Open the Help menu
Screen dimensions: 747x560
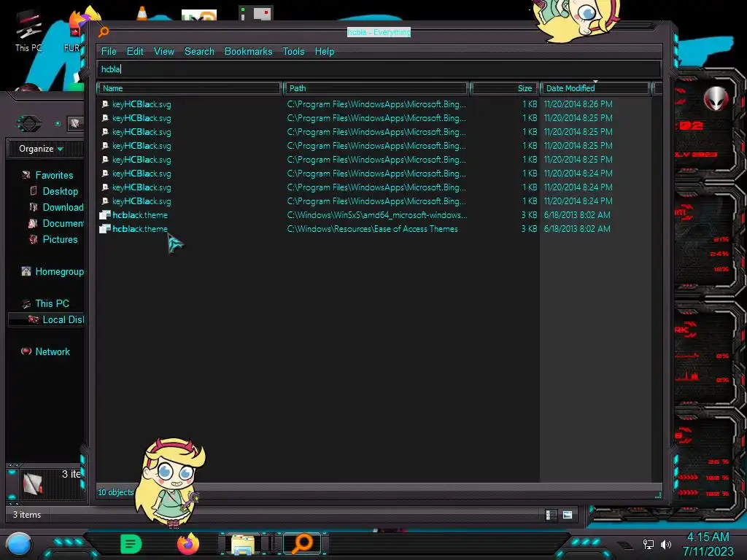(x=325, y=52)
